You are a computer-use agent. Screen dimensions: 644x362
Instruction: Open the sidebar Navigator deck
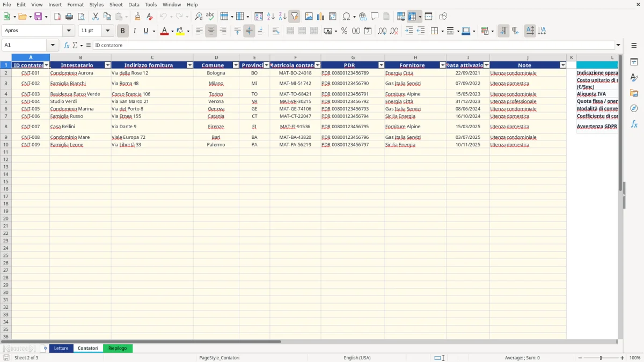(x=634, y=108)
